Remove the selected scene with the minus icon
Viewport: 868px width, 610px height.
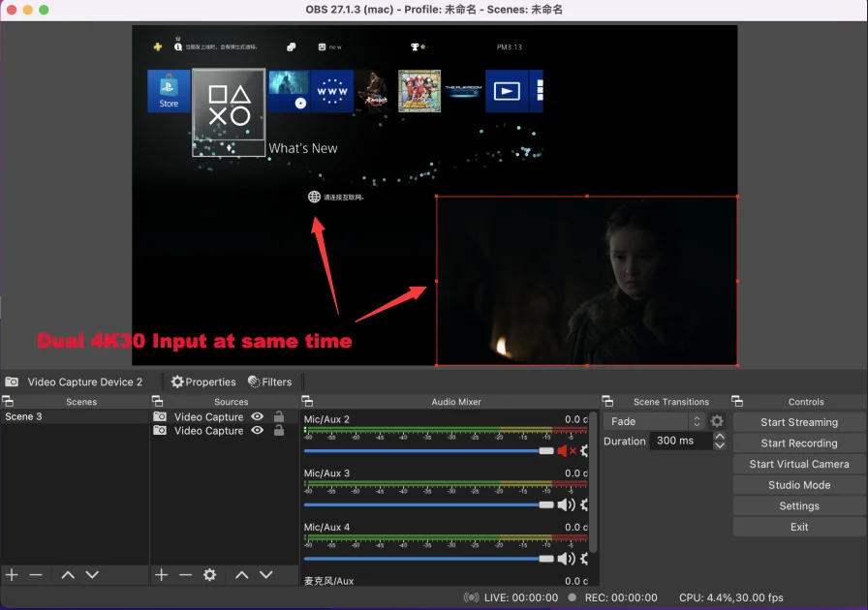click(x=36, y=575)
